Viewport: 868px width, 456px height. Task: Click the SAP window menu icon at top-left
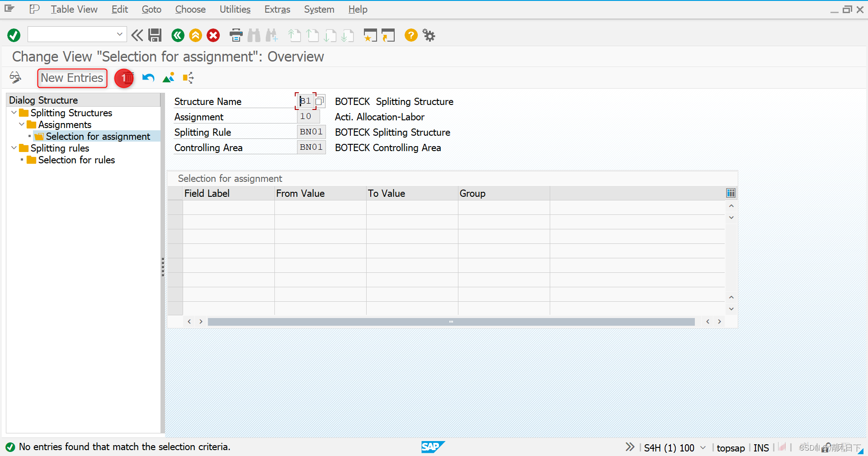pyautogui.click(x=9, y=9)
